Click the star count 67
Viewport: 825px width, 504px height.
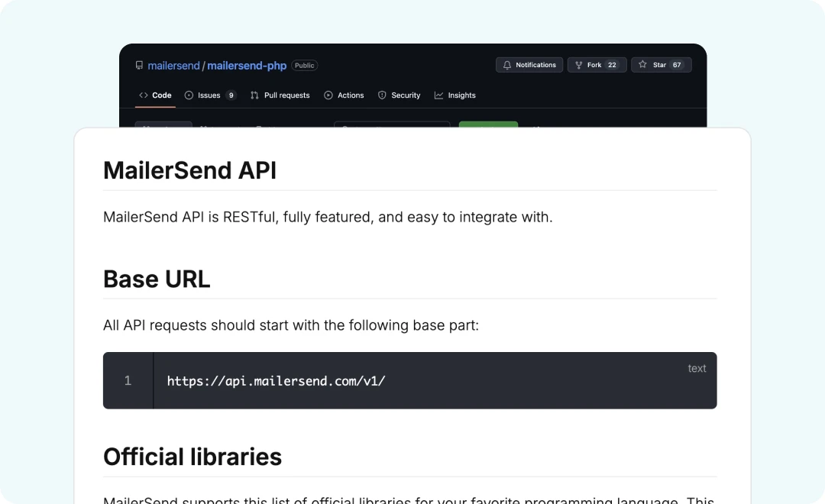(x=677, y=65)
